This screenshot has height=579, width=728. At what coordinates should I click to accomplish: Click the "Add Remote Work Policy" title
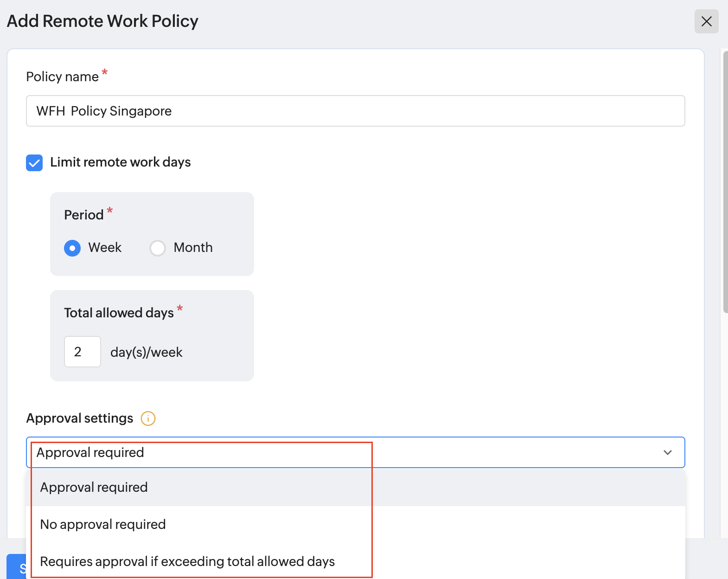(102, 21)
